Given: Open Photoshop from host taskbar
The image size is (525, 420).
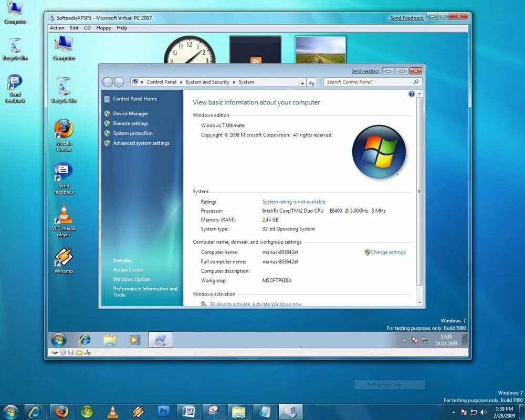Looking at the screenshot, I should click(163, 411).
